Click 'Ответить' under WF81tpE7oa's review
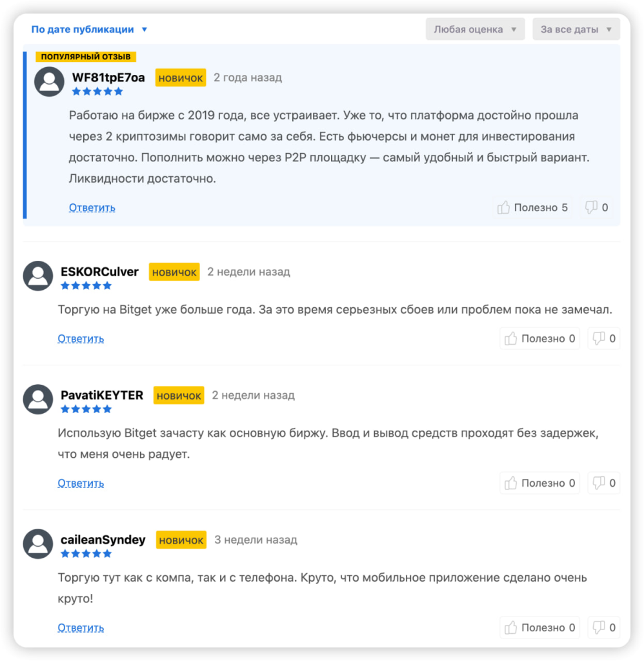 pos(92,207)
